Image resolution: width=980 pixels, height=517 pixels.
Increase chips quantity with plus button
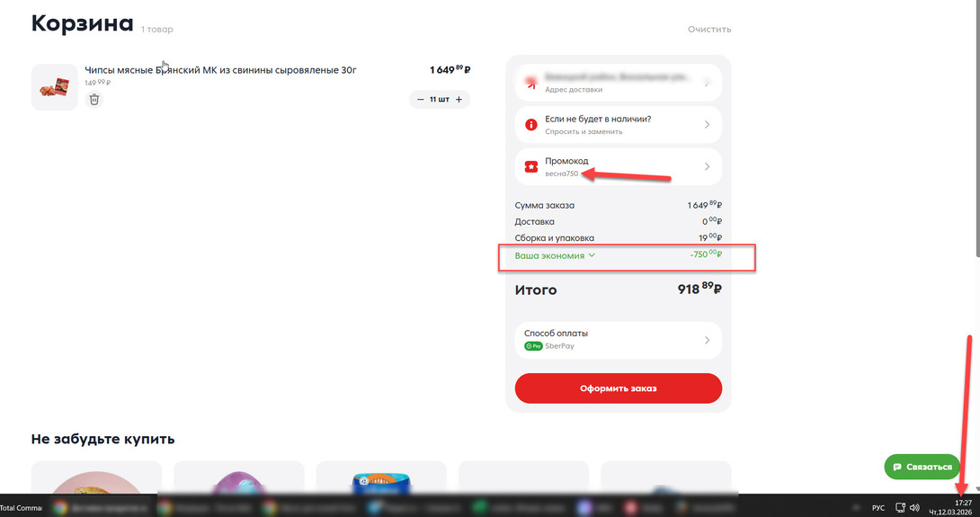[x=459, y=100]
